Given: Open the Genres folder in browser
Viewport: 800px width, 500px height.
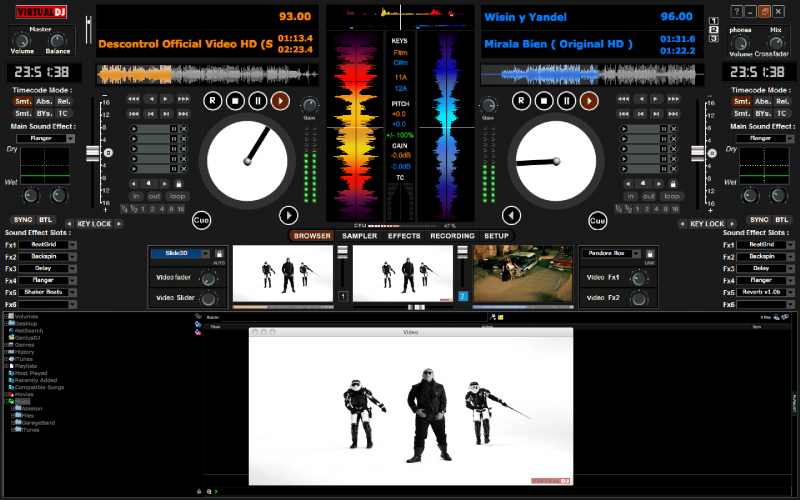Looking at the screenshot, I should coord(24,345).
